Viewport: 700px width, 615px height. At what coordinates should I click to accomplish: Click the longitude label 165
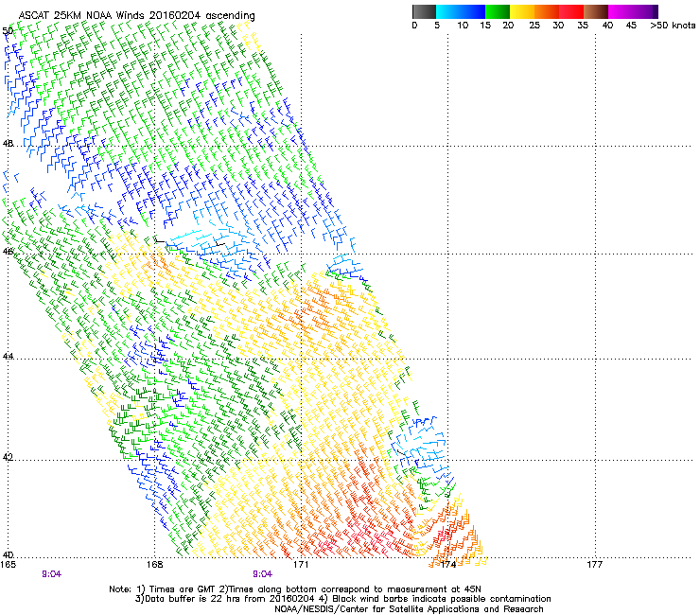click(8, 565)
